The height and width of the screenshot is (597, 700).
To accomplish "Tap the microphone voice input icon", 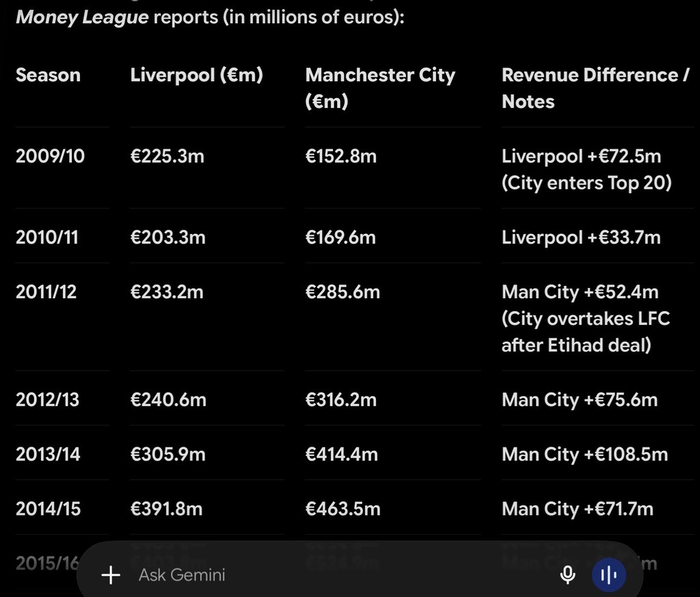I will pyautogui.click(x=567, y=574).
